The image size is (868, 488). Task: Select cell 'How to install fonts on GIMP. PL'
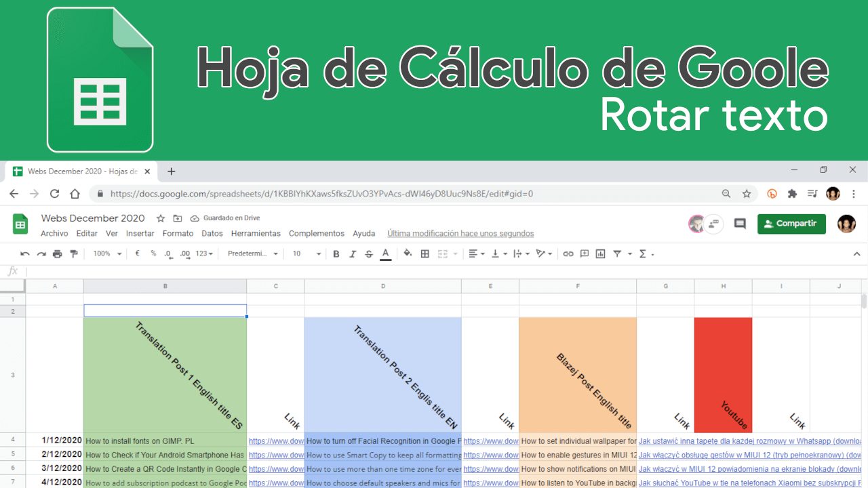165,441
